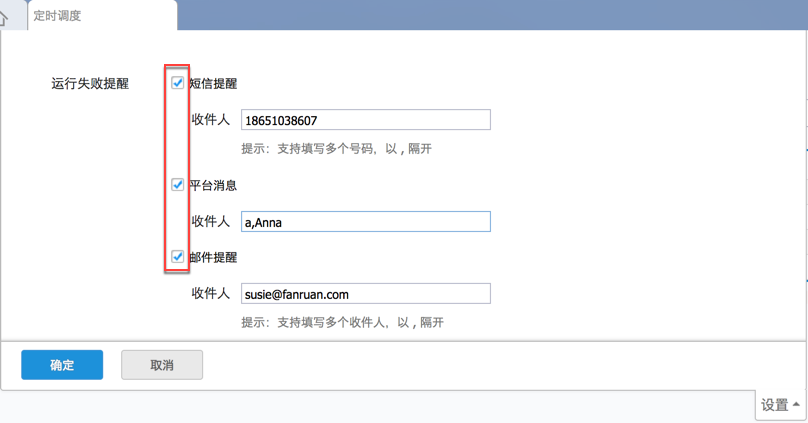Click the 平台消息 label text
This screenshot has width=808, height=423.
(213, 186)
